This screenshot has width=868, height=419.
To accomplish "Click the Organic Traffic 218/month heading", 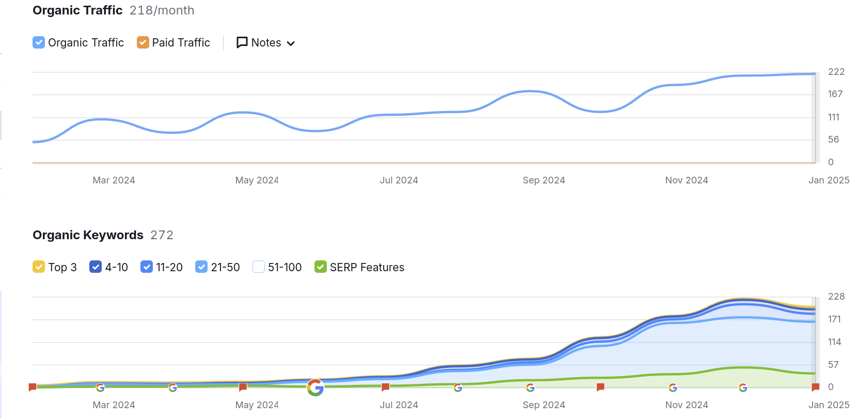I will [x=114, y=10].
